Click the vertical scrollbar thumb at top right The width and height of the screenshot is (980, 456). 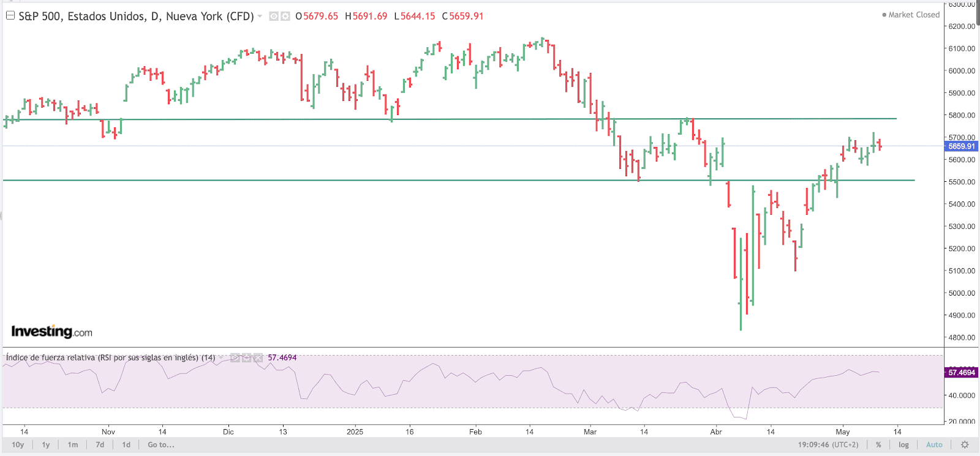(978, 13)
